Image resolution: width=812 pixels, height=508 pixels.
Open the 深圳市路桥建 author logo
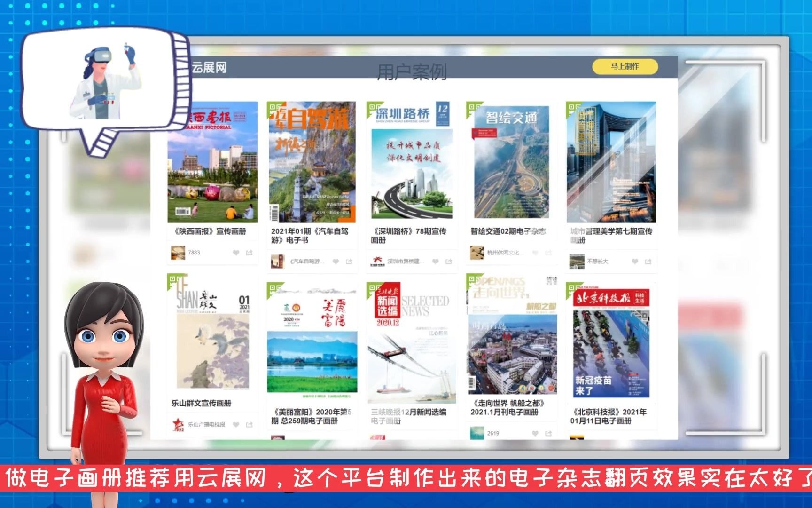point(377,262)
